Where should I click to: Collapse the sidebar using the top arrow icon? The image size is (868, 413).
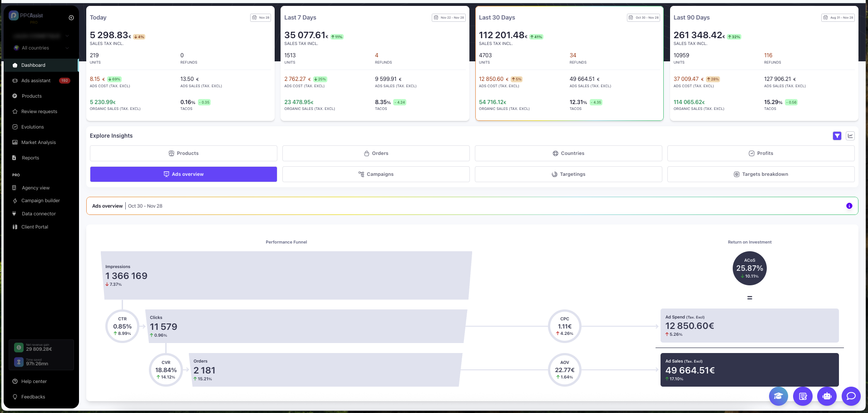[71, 18]
